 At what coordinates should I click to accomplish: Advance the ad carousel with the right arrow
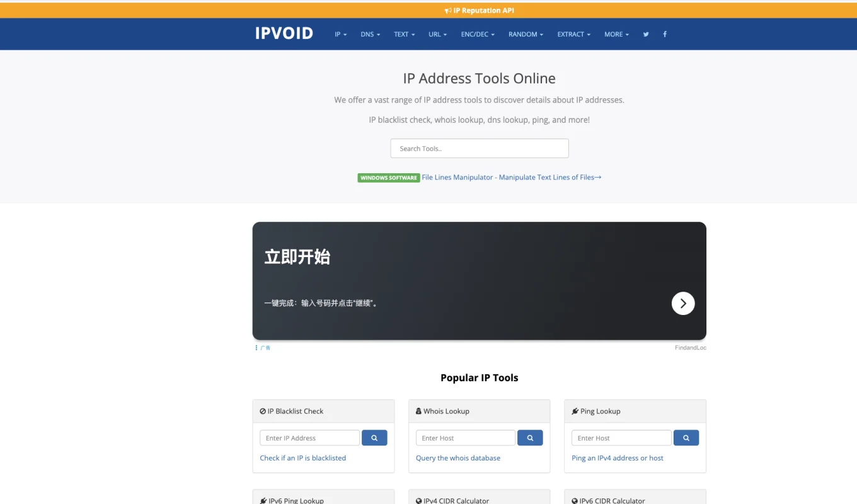click(x=682, y=303)
